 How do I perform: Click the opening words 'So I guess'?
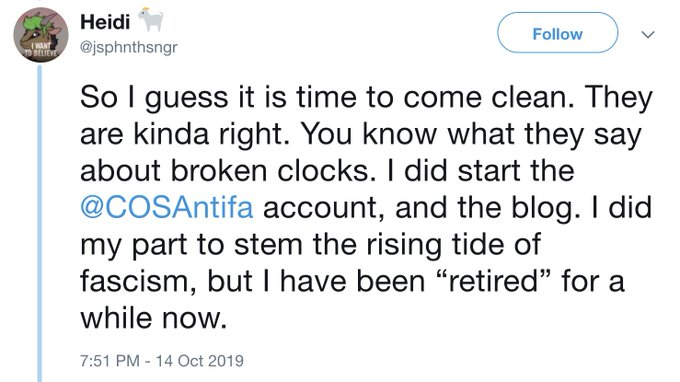[154, 98]
